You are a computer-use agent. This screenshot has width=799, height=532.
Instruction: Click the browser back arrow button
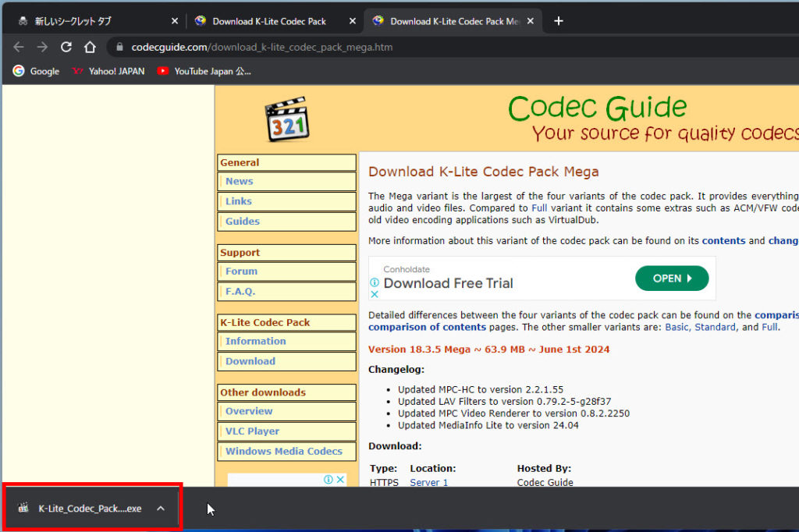point(19,47)
